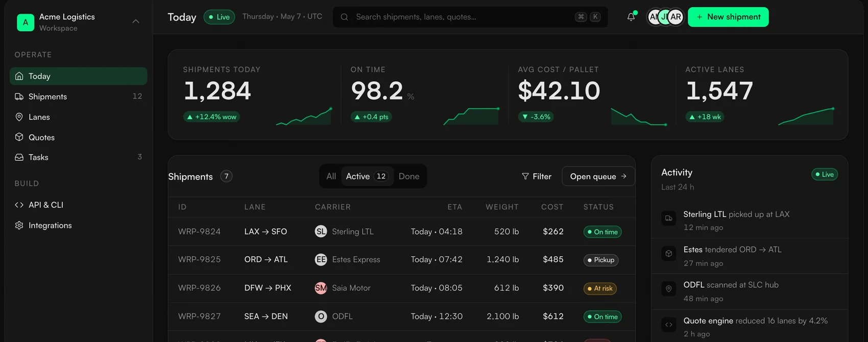Viewport: 868px width, 342px height.
Task: Click the AR user avatar
Action: click(676, 17)
